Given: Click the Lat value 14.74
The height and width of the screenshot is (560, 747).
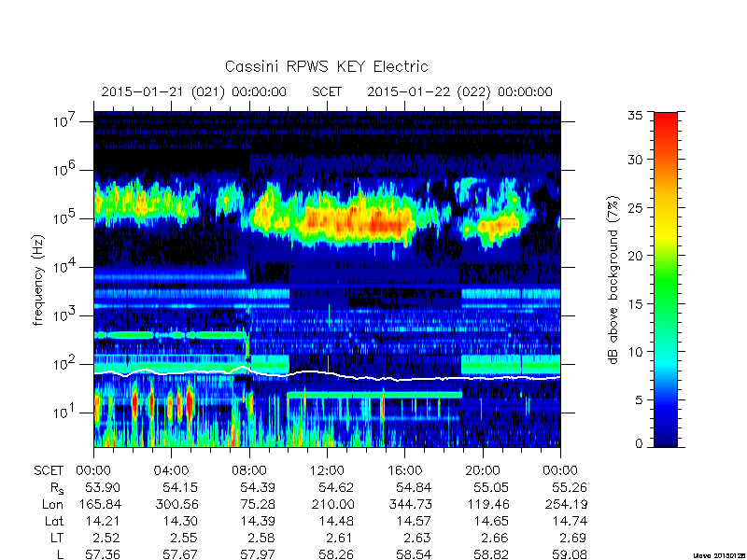Looking at the screenshot, I should (571, 521).
